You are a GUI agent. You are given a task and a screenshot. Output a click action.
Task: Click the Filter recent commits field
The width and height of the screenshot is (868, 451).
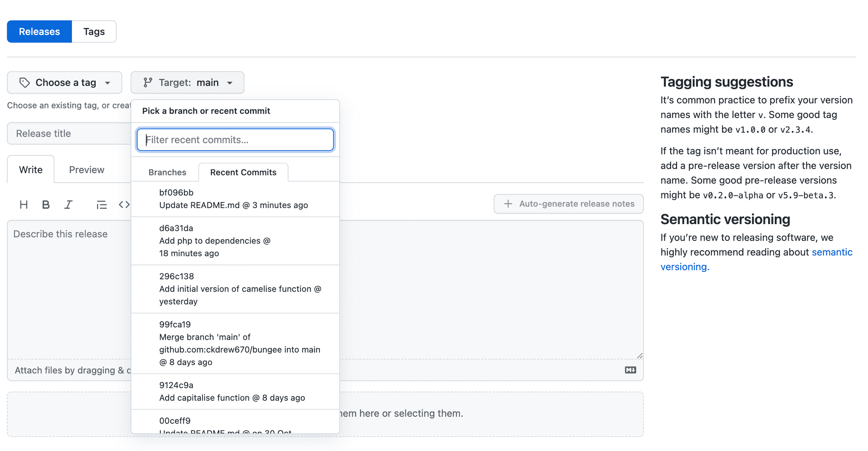(x=235, y=140)
